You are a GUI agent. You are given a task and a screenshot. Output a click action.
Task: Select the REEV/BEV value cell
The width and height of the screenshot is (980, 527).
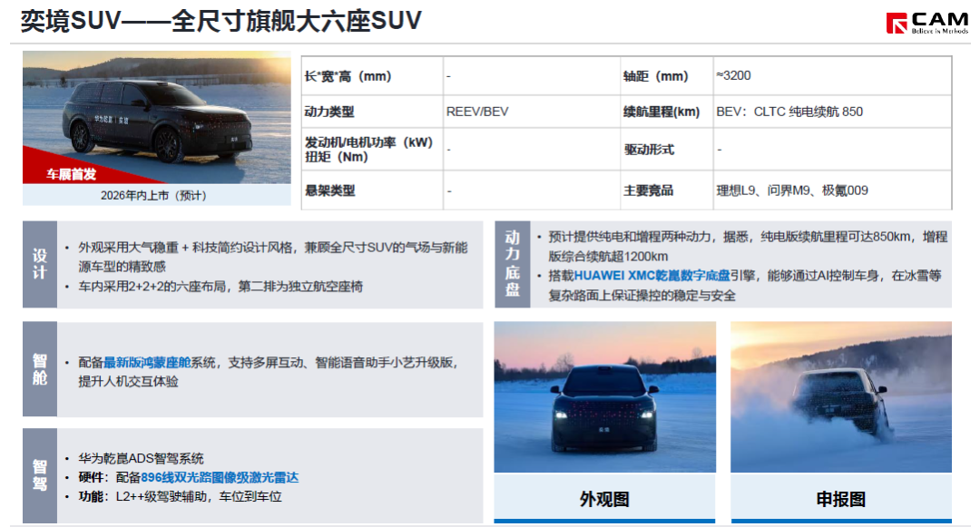pos(532,112)
